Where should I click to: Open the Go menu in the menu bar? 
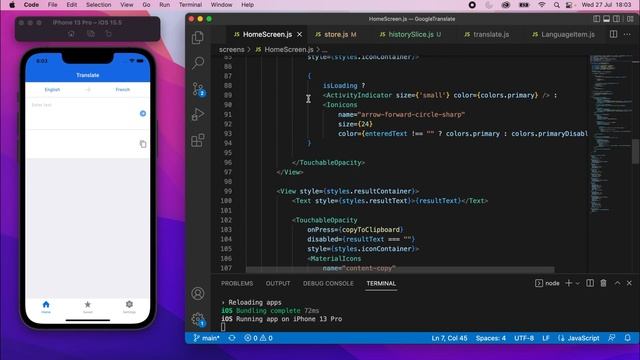(x=146, y=5)
